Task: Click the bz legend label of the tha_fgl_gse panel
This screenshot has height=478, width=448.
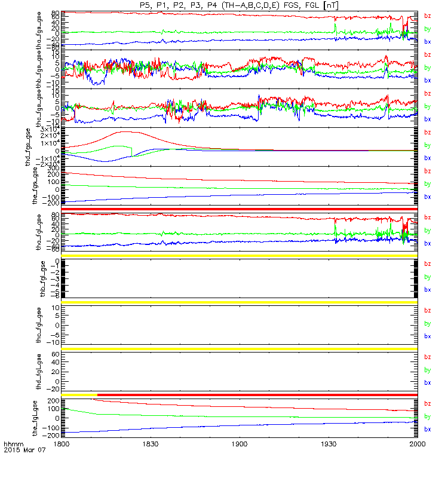Action: [x=428, y=217]
